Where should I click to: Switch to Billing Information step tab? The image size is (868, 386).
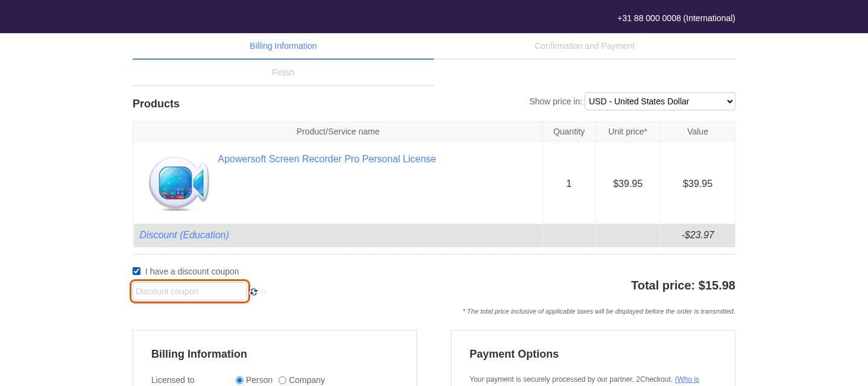click(283, 46)
